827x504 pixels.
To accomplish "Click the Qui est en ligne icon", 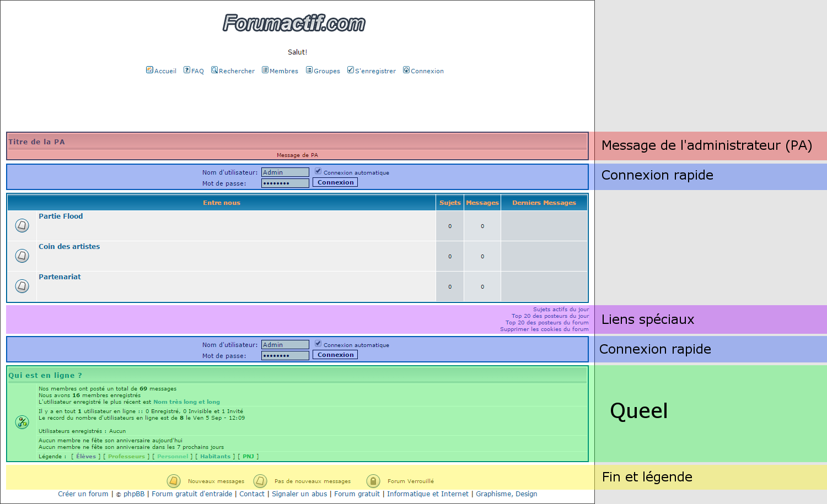I will 22,422.
